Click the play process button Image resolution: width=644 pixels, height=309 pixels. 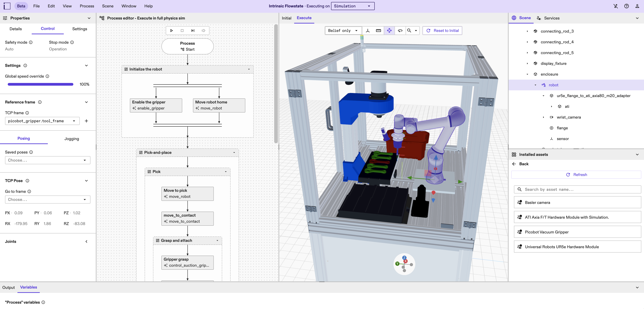(x=171, y=31)
